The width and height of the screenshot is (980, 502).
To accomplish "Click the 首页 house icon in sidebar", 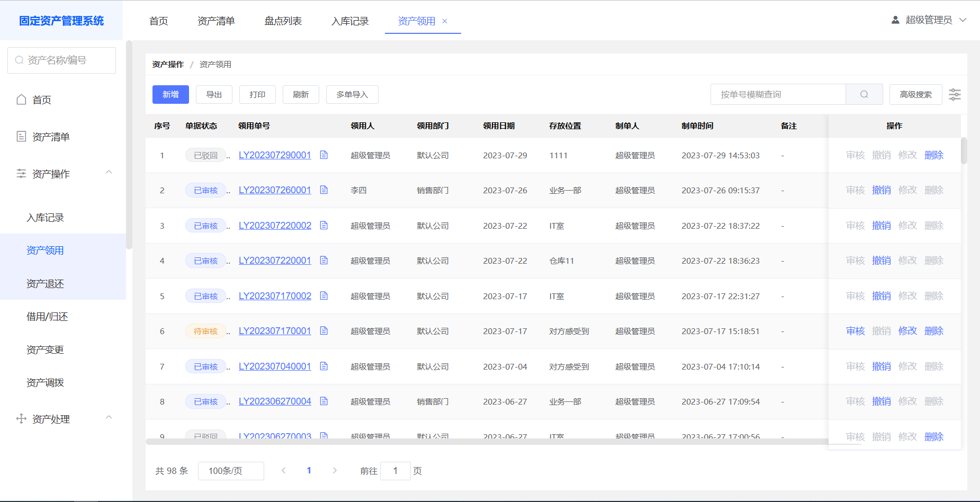I will click(21, 100).
